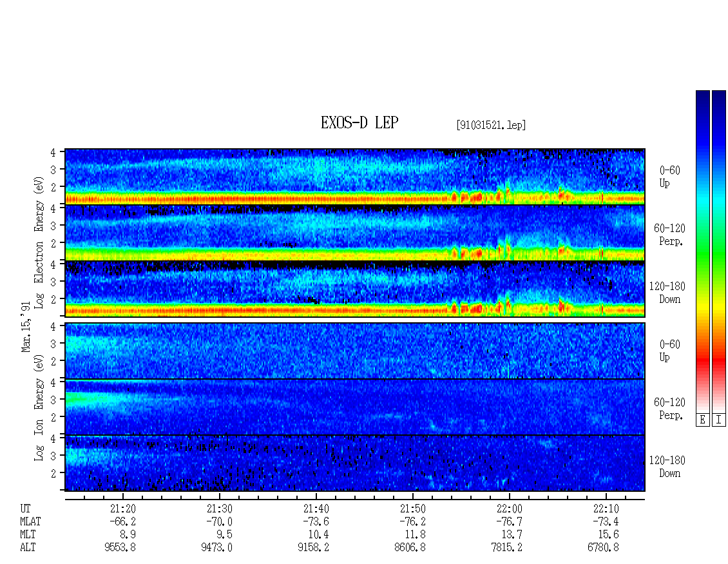This screenshot has width=728, height=564.
Task: Click the MLT value 11.8
Action: (x=415, y=535)
